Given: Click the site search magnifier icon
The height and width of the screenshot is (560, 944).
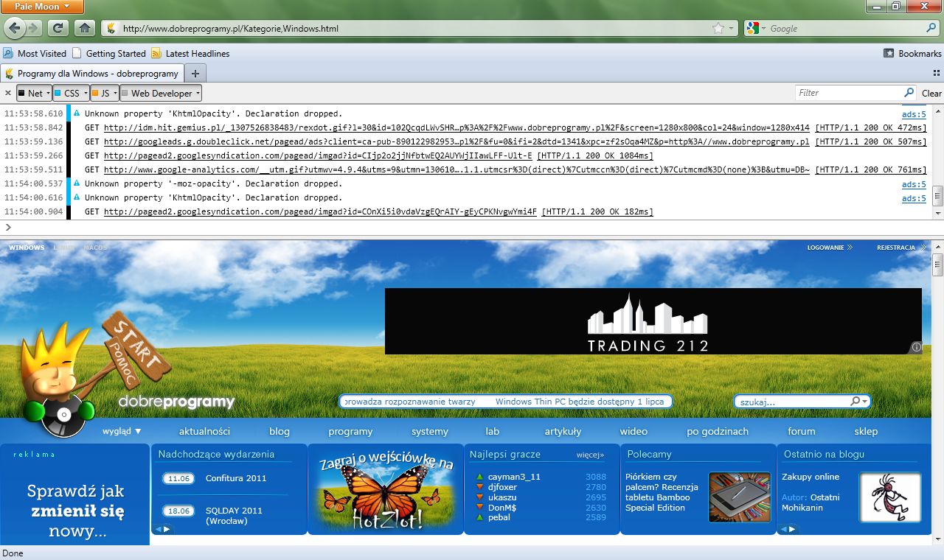Looking at the screenshot, I should [856, 402].
